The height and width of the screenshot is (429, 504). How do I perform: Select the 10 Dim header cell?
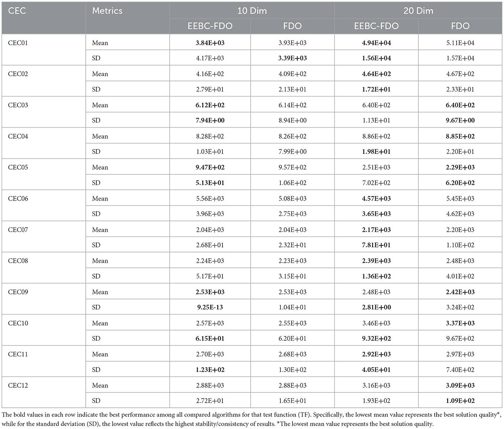(x=252, y=11)
